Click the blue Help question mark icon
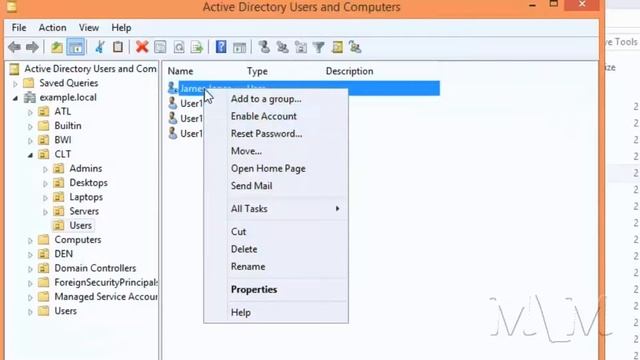The image size is (640, 360). coord(221,47)
